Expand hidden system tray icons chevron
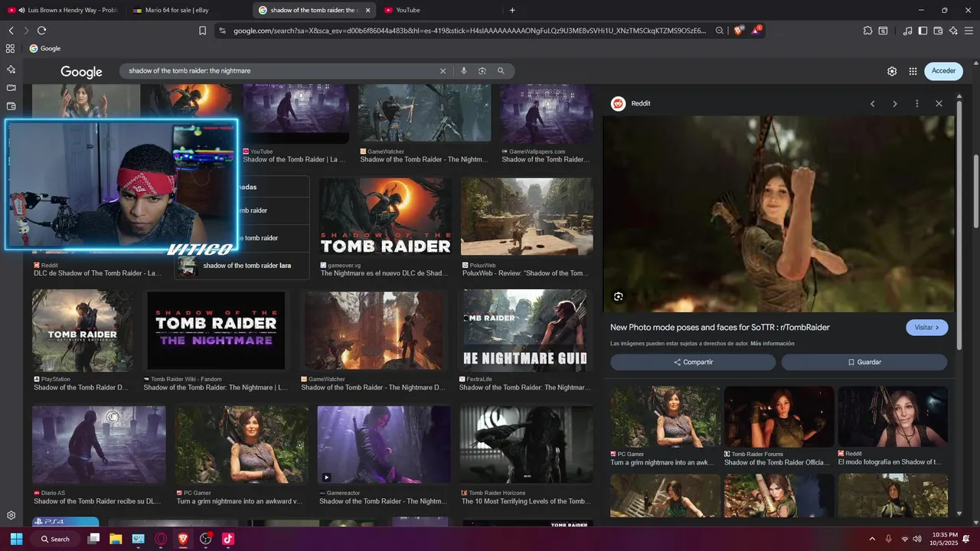Screen dimensions: 980x551 [872, 539]
